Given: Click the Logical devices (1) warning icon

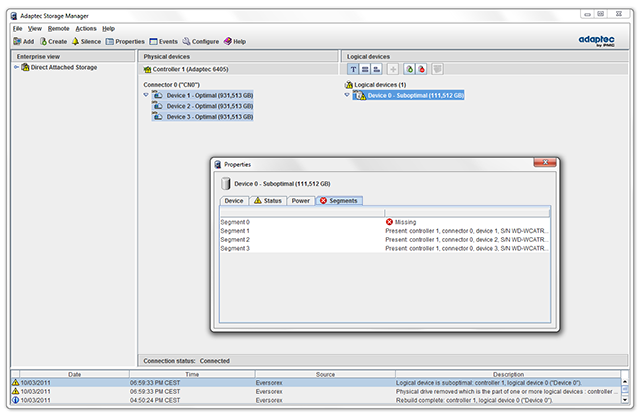Looking at the screenshot, I should pyautogui.click(x=349, y=85).
